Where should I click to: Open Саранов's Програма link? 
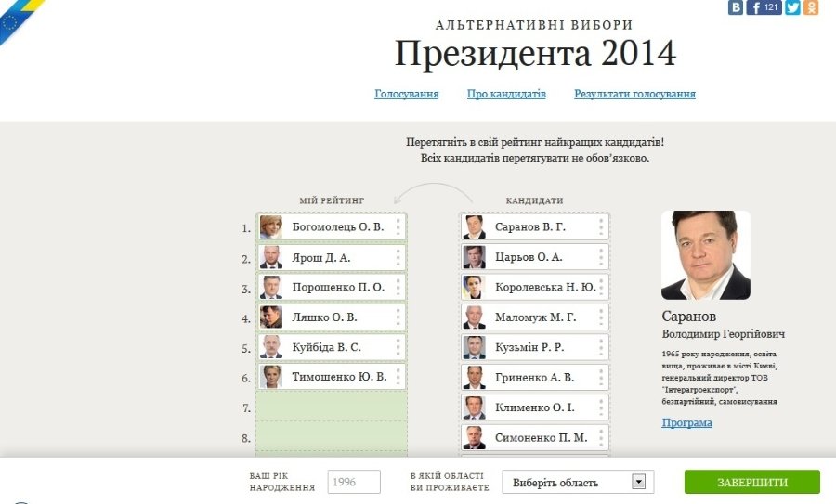pos(686,422)
